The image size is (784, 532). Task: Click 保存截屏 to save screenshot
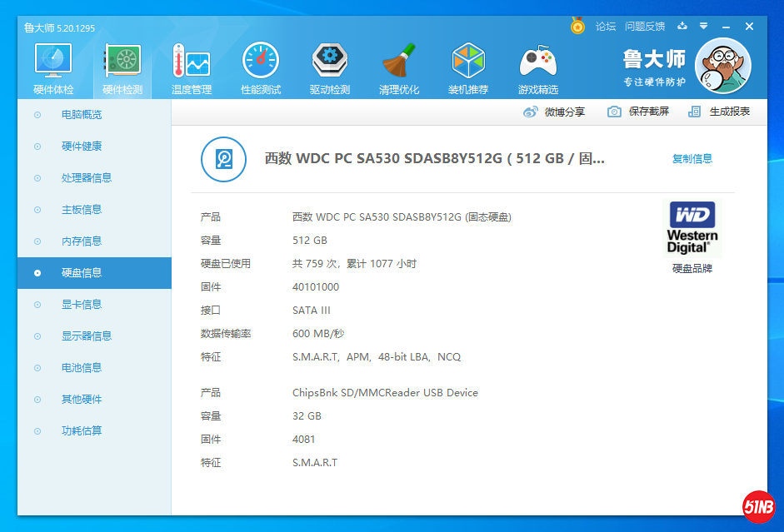coord(638,112)
